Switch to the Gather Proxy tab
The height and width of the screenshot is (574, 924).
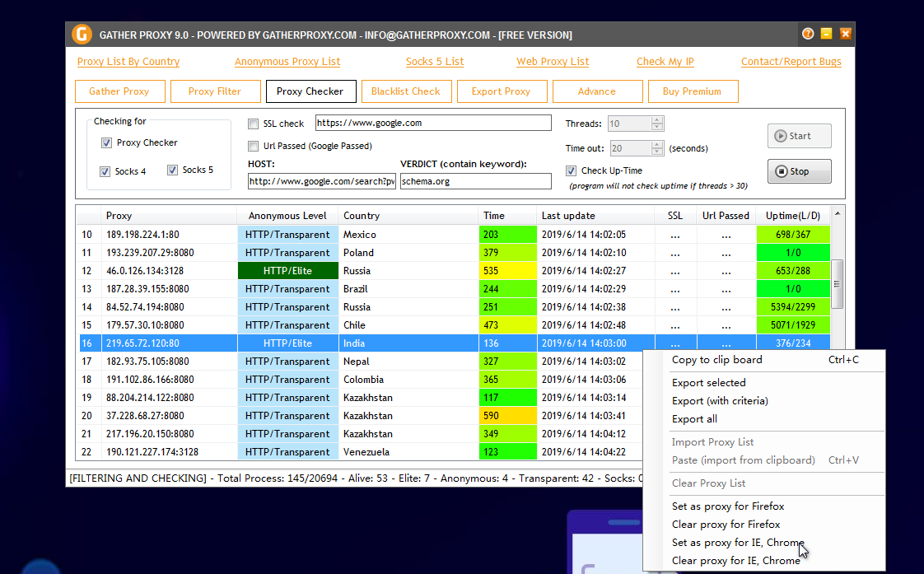(x=120, y=91)
